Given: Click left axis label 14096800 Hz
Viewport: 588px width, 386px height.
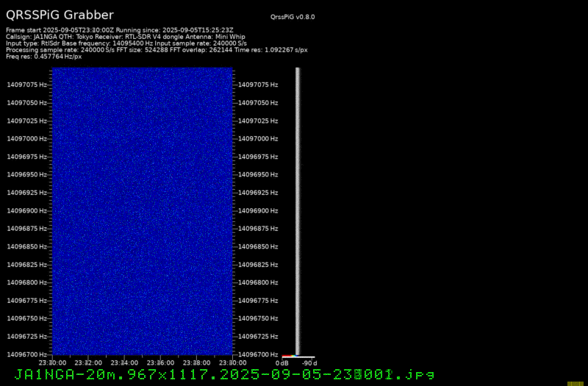Looking at the screenshot, I should 26,282.
